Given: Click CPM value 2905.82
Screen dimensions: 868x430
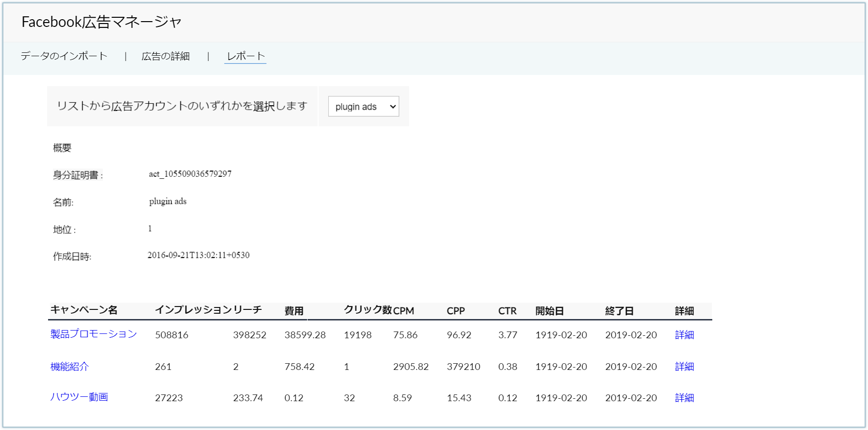Looking at the screenshot, I should click(x=411, y=367).
